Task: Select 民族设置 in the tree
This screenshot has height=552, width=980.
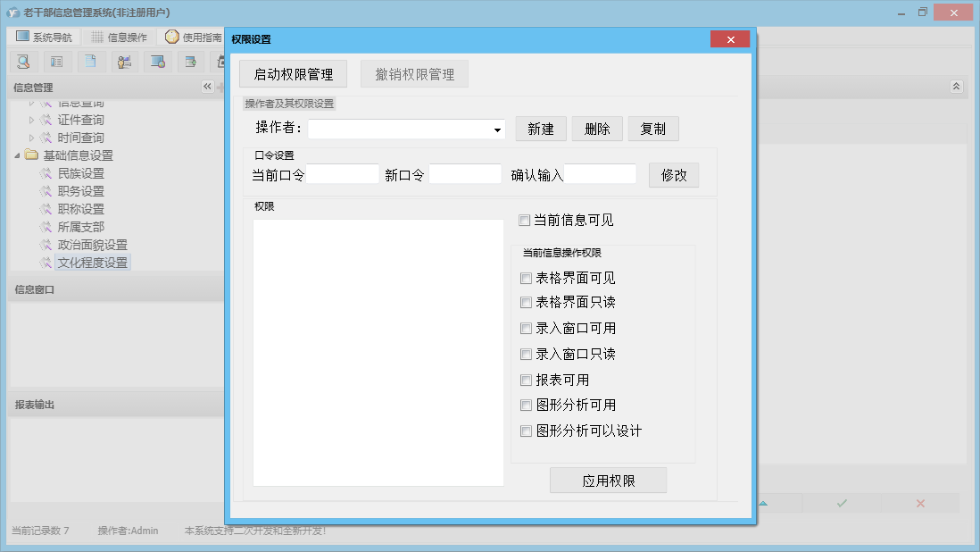Action: [80, 173]
